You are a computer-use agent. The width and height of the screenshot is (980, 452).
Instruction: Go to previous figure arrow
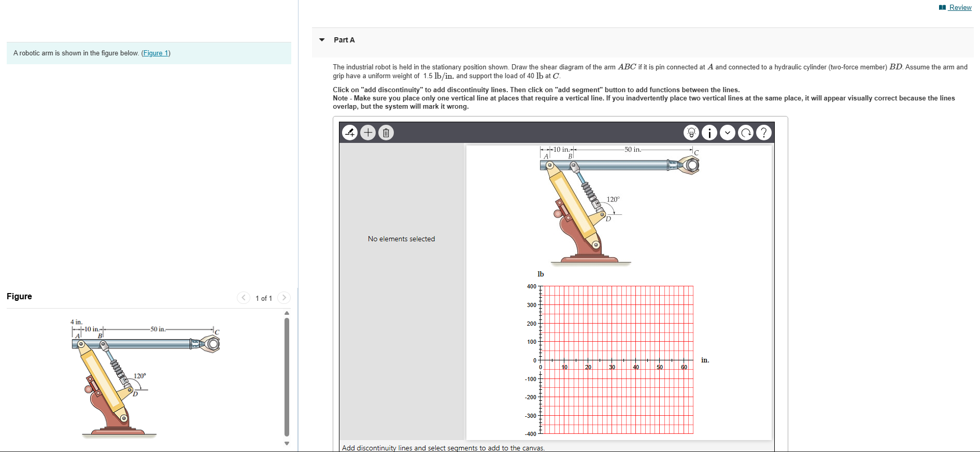244,298
